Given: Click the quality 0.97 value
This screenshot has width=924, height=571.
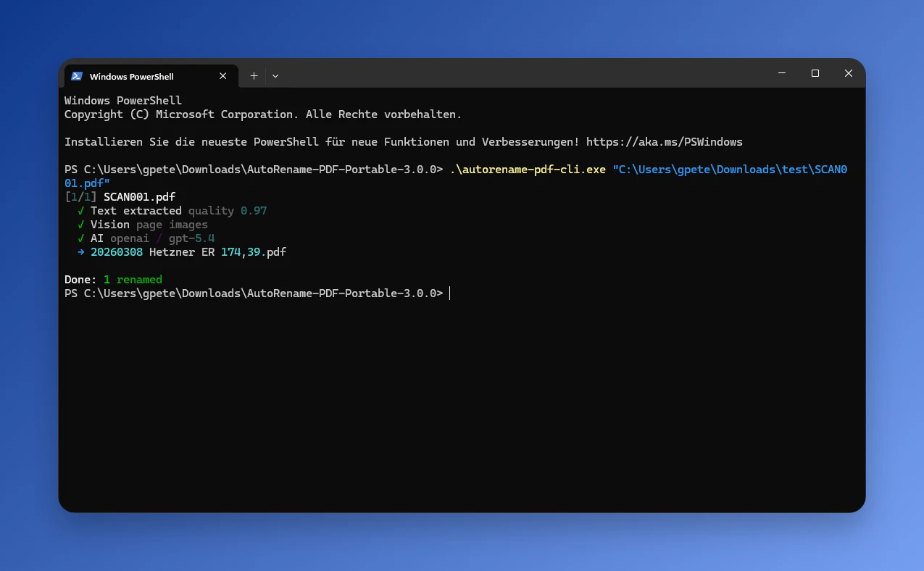Looking at the screenshot, I should pyautogui.click(x=228, y=211).
